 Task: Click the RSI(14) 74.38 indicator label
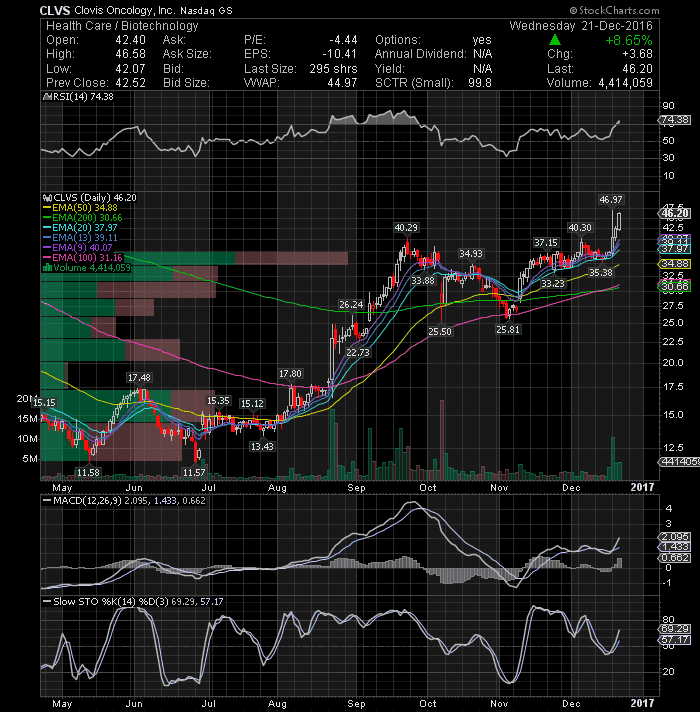click(80, 97)
